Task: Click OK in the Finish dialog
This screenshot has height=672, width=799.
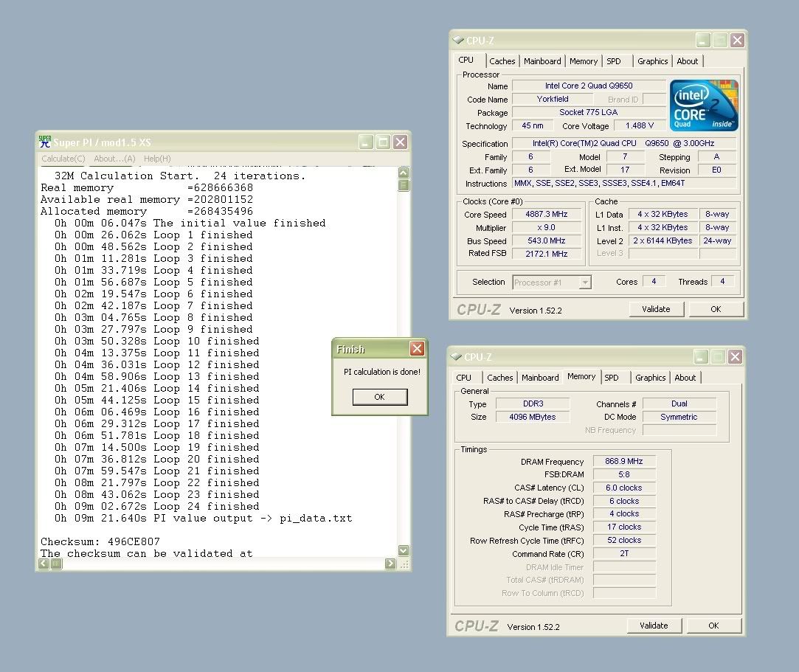Action: coord(380,397)
